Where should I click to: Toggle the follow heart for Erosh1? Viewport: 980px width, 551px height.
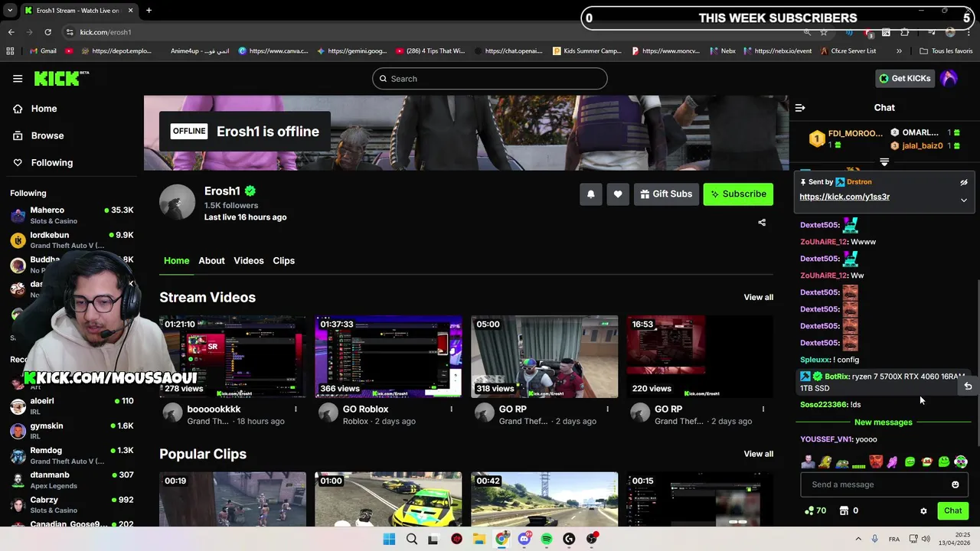[618, 194]
